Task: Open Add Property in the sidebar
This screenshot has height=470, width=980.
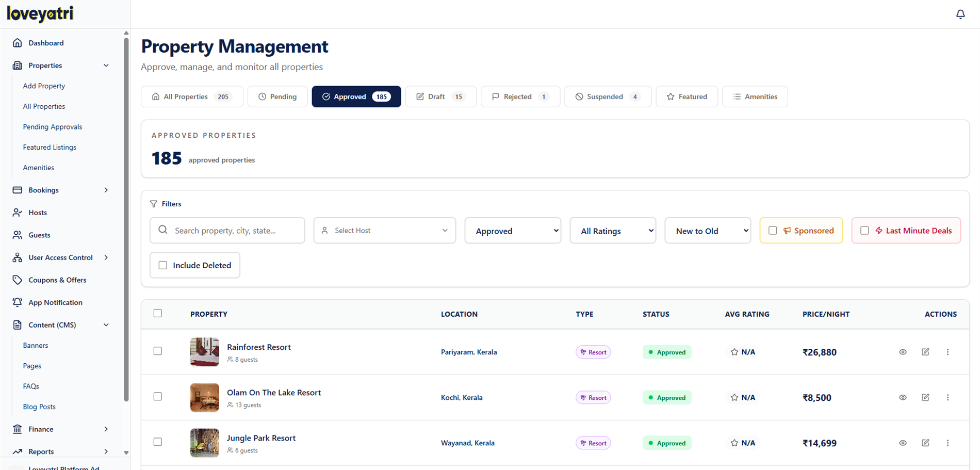Action: (44, 86)
